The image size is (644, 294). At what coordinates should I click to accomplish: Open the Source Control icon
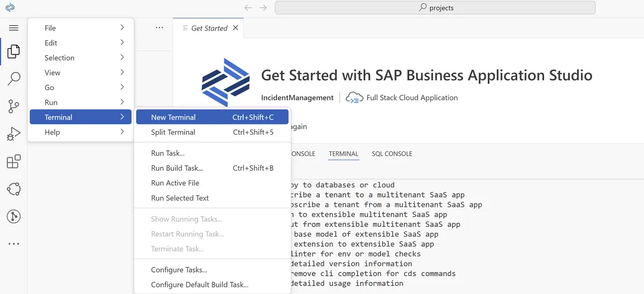[14, 106]
